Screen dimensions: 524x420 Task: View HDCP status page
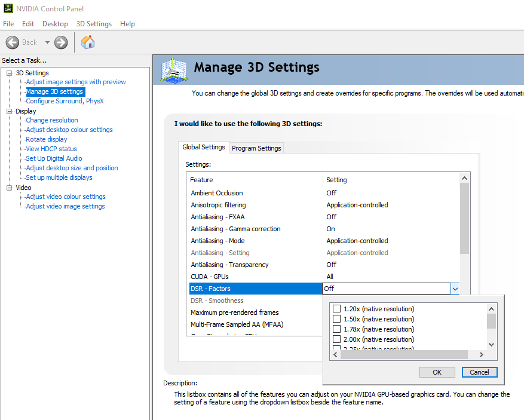pyautogui.click(x=51, y=149)
